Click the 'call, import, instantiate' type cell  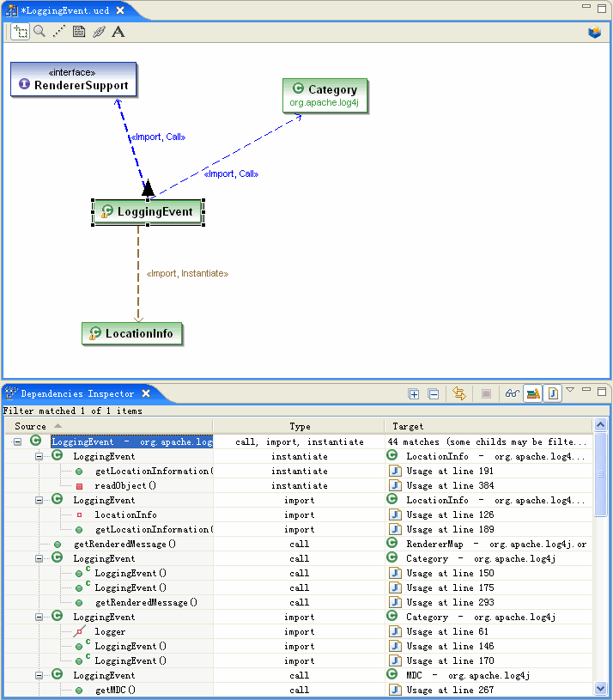click(x=300, y=442)
